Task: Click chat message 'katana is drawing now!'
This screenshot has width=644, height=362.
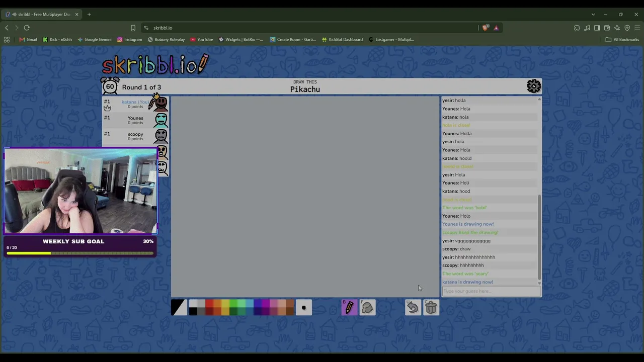Action: point(467,282)
